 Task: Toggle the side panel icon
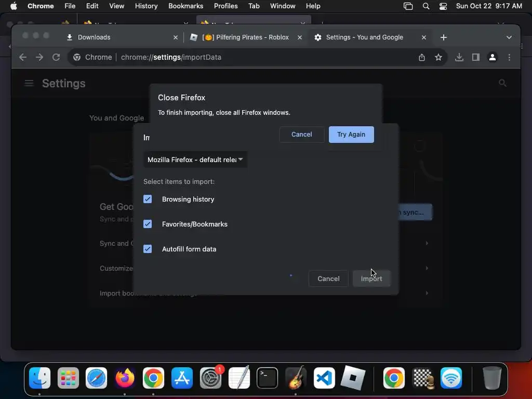(x=476, y=57)
